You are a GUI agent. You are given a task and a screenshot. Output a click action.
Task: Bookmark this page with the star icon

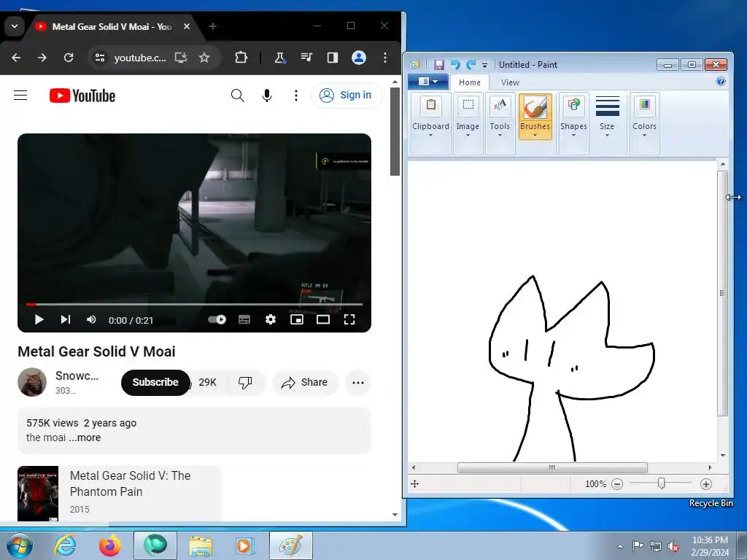click(204, 58)
